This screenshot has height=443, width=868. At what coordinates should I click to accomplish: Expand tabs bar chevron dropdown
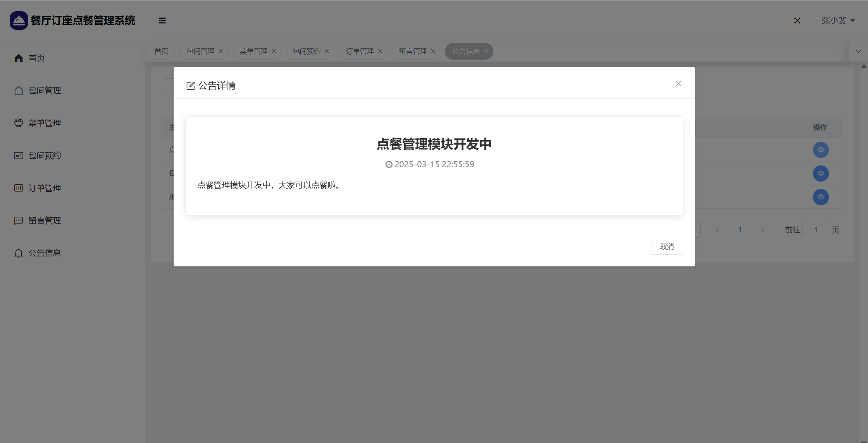(858, 52)
